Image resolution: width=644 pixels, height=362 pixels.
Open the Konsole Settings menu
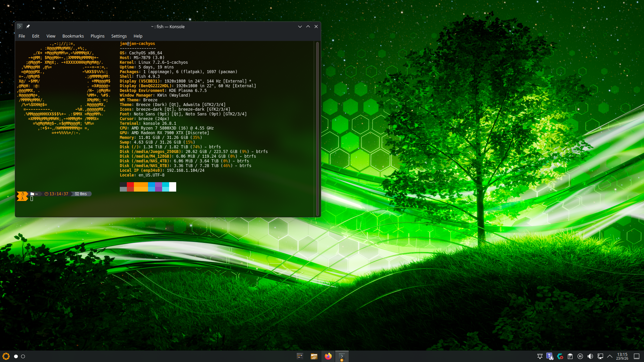(119, 36)
